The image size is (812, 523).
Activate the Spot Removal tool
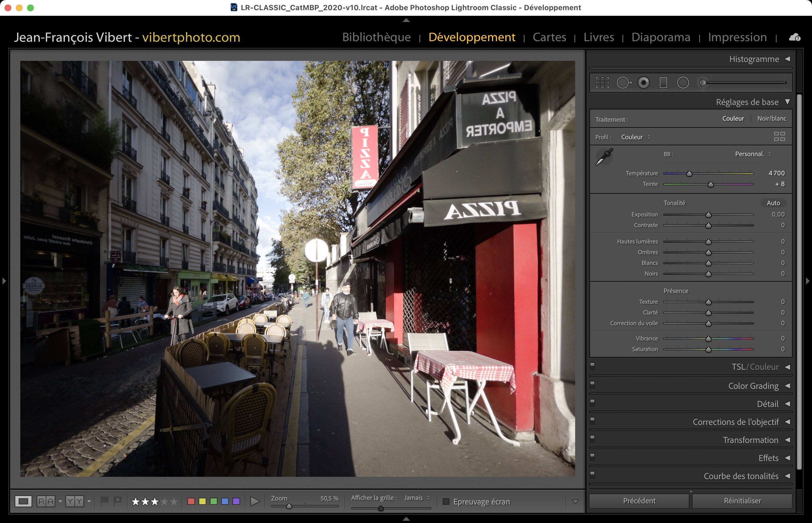point(623,83)
